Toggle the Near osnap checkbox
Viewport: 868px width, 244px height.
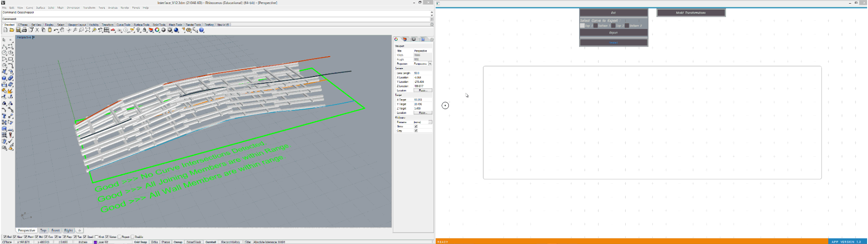point(14,237)
